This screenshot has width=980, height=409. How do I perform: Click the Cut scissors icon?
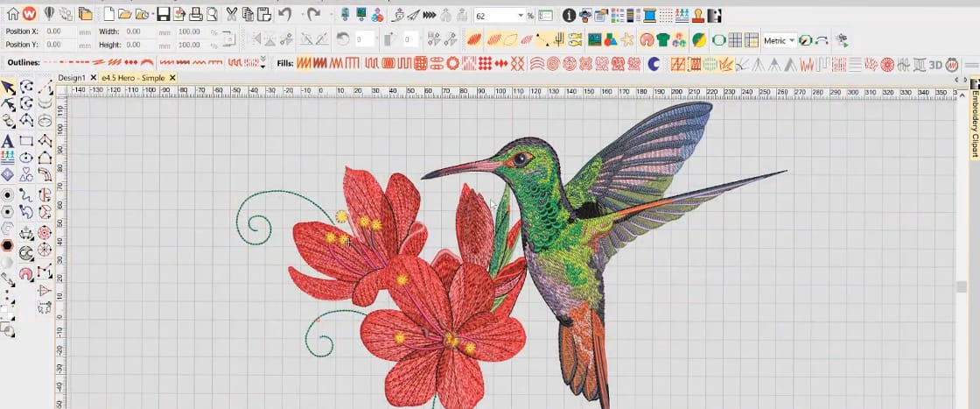[232, 15]
